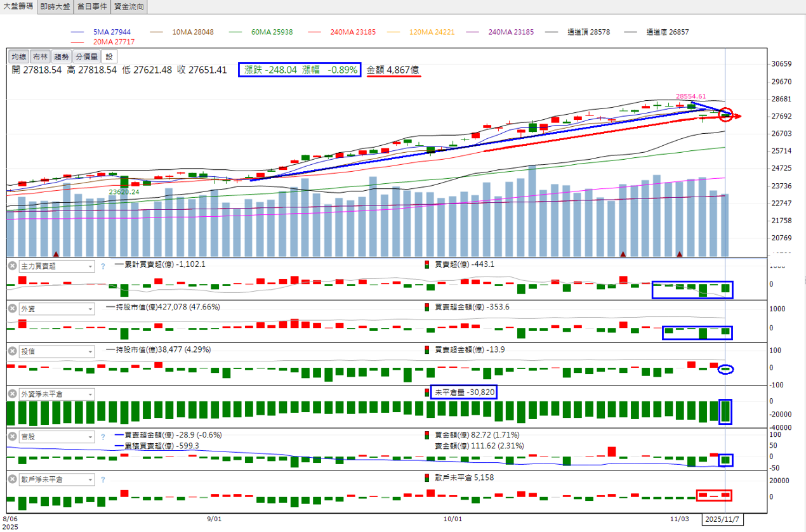Open the 外資 indicator dropdown
806x532 pixels.
coord(89,309)
